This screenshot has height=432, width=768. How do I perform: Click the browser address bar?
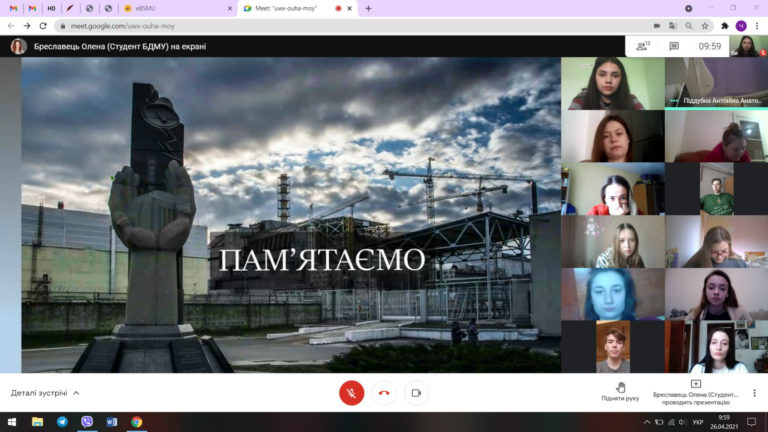pos(350,26)
